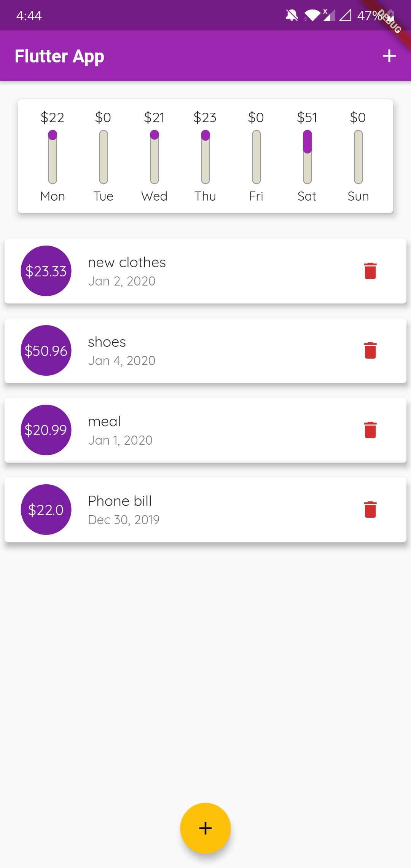The width and height of the screenshot is (411, 868).
Task: Open the Phone bill list item
Action: 205,510
